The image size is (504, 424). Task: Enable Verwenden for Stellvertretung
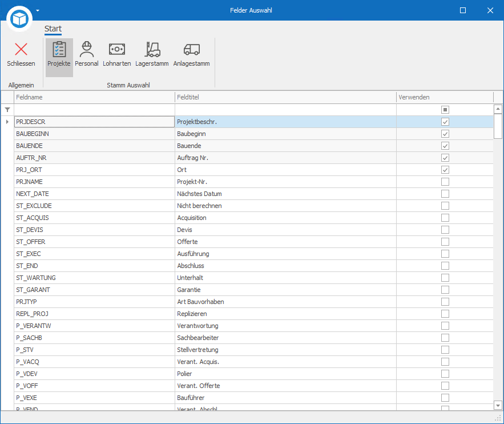point(445,350)
